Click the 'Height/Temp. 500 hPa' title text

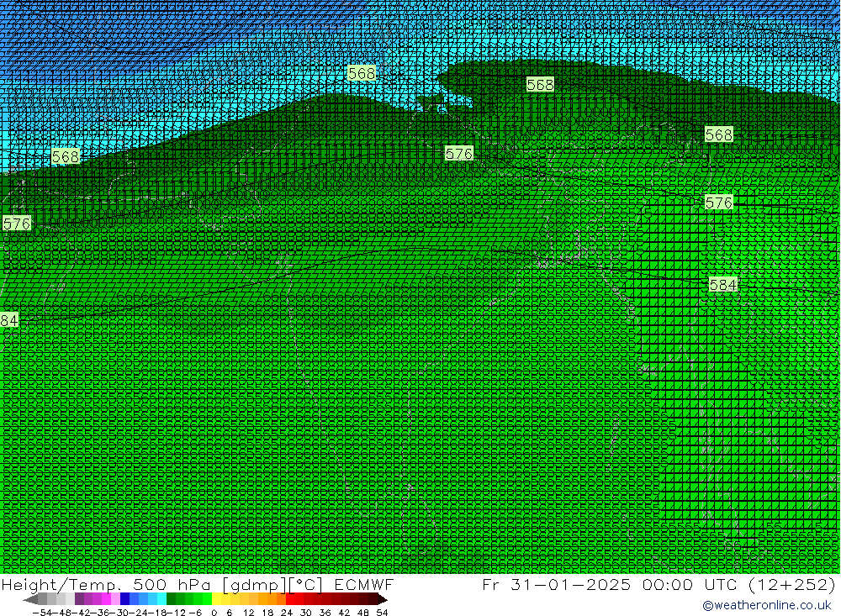(106, 585)
